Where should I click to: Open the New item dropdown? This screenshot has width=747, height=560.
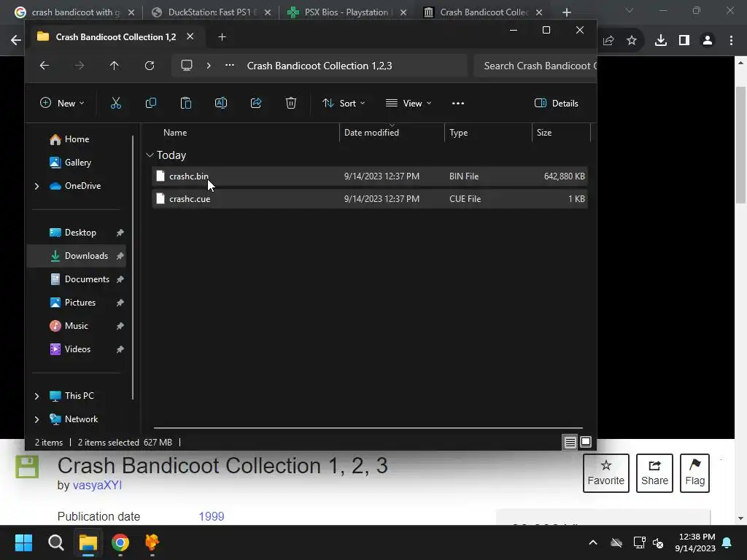pos(62,104)
